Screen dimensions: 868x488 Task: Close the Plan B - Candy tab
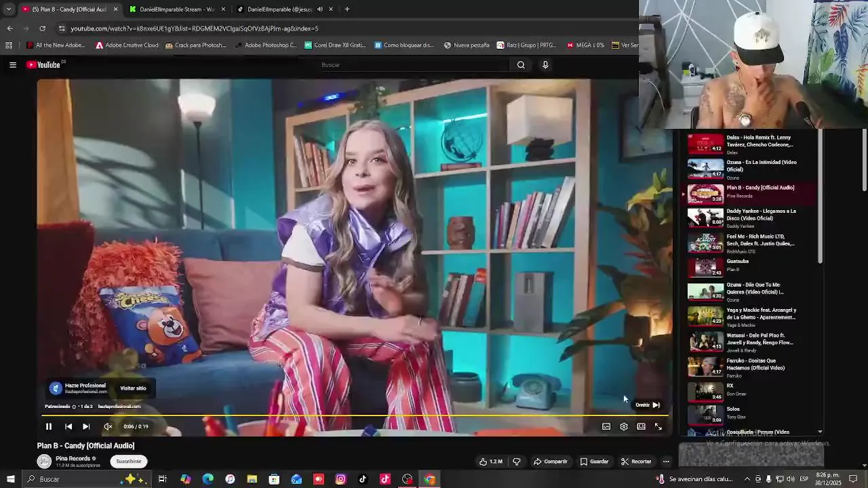115,9
